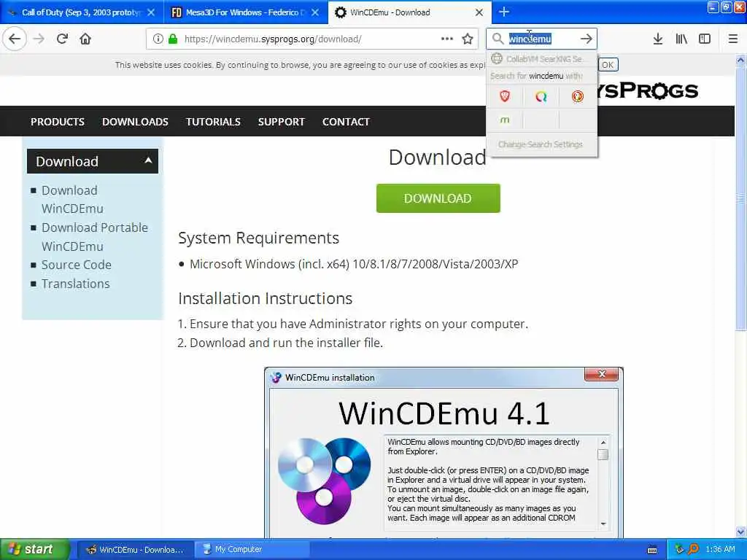The height and width of the screenshot is (560, 747).
Task: Open the DOWNLOADS menu
Action: (135, 122)
